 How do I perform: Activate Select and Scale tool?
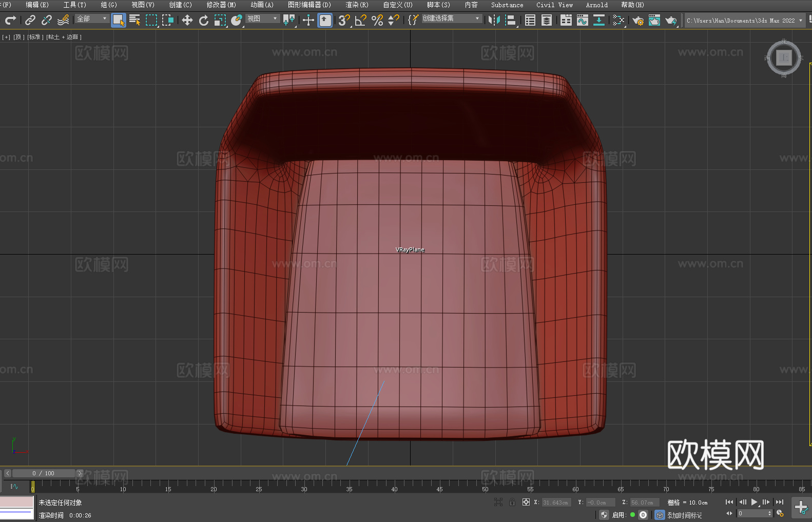click(220, 20)
